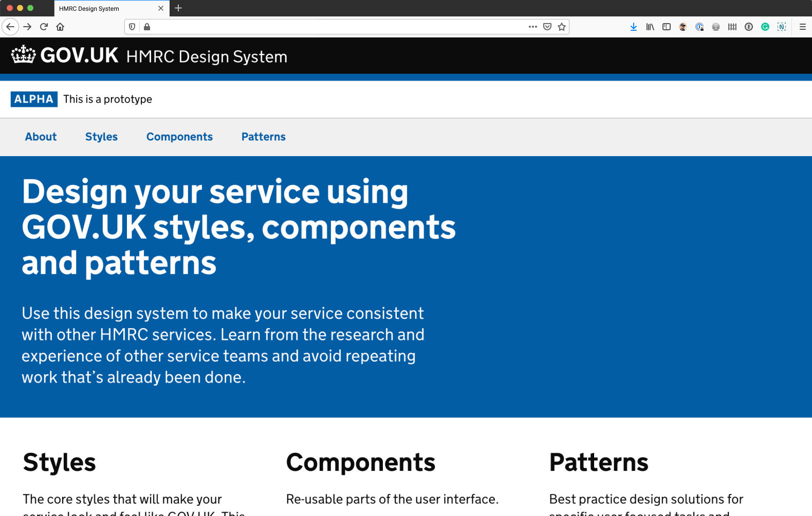
Task: Open the 1Password extension icon
Action: coord(749,27)
